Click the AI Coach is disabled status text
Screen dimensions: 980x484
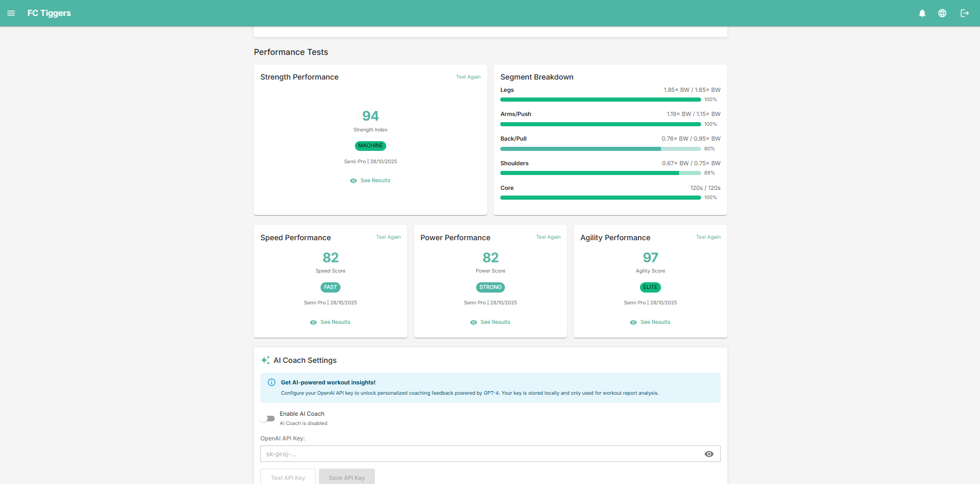304,423
